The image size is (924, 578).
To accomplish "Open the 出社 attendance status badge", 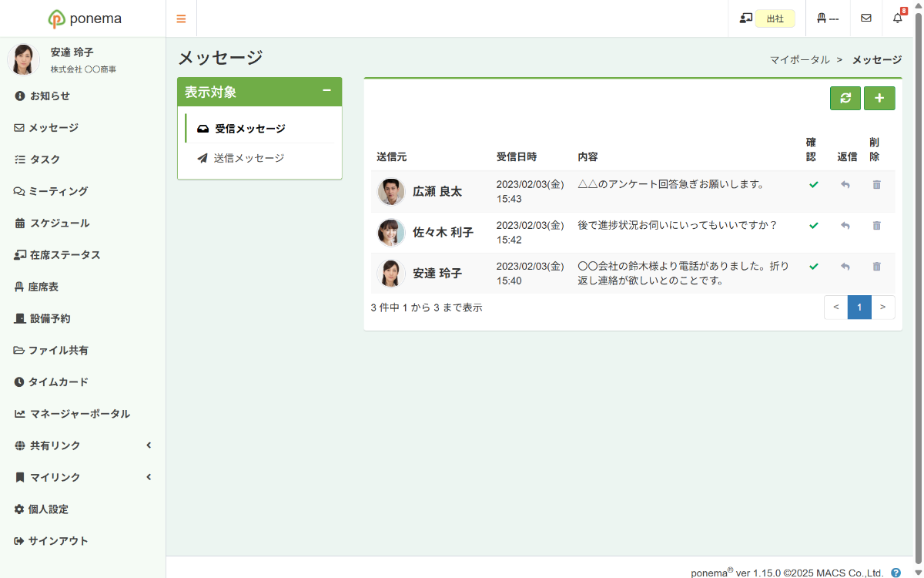I will pyautogui.click(x=775, y=18).
